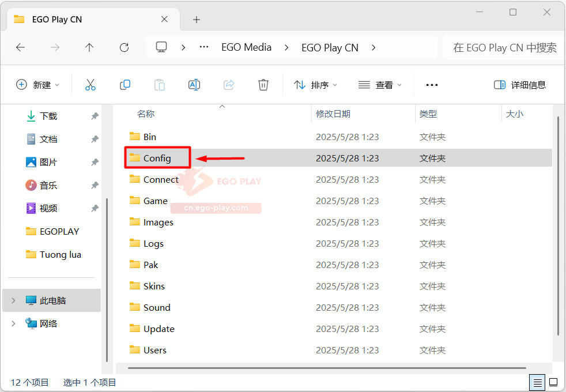Click the Copy icon in toolbar
Viewport: 566px width, 392px height.
pos(125,85)
